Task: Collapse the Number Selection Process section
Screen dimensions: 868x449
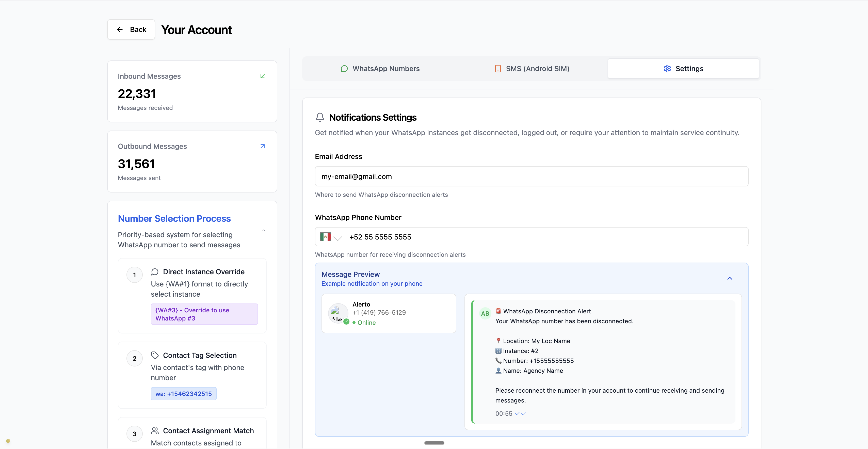Action: click(264, 231)
